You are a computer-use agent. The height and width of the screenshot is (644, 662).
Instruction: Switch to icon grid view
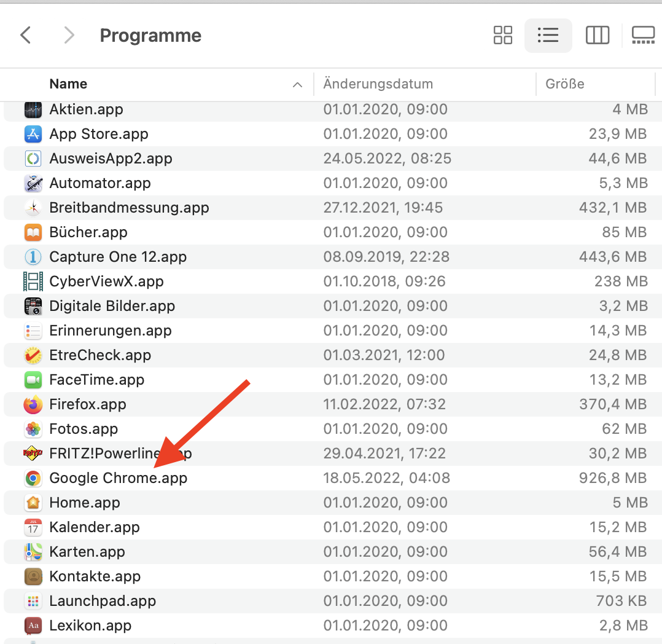click(x=503, y=36)
